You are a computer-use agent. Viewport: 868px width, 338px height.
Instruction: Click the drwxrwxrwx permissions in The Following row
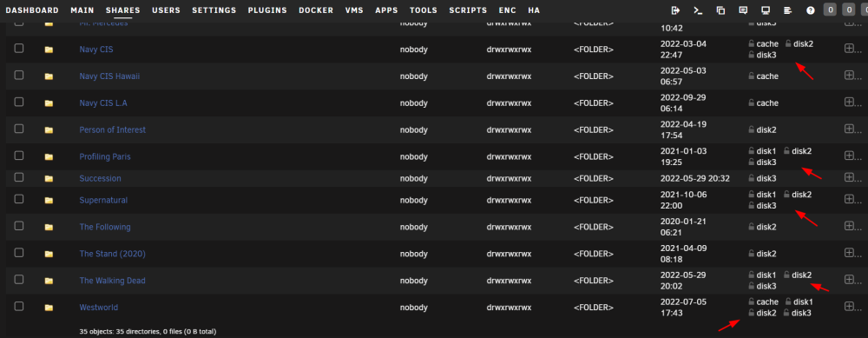tap(509, 227)
